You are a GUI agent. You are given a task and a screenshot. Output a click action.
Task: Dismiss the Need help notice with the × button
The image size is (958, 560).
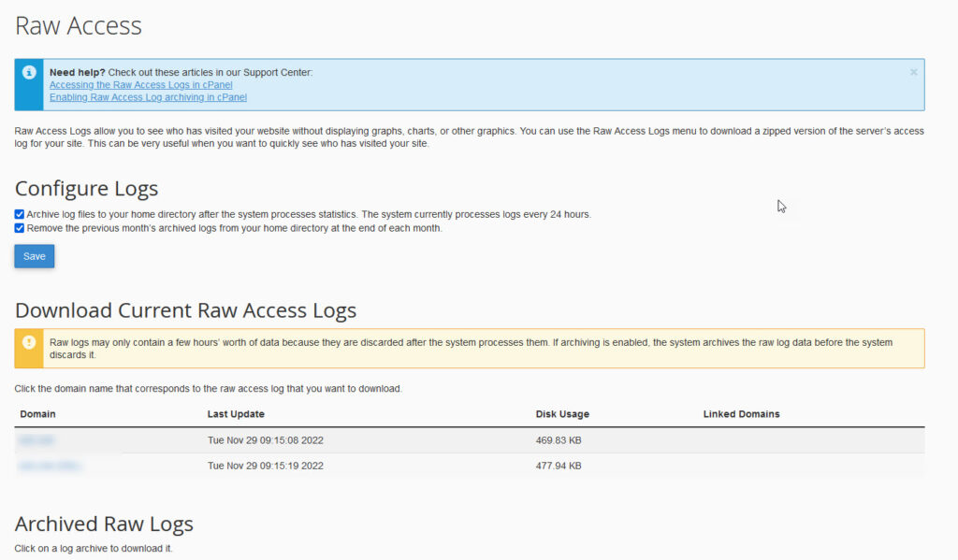(x=913, y=72)
